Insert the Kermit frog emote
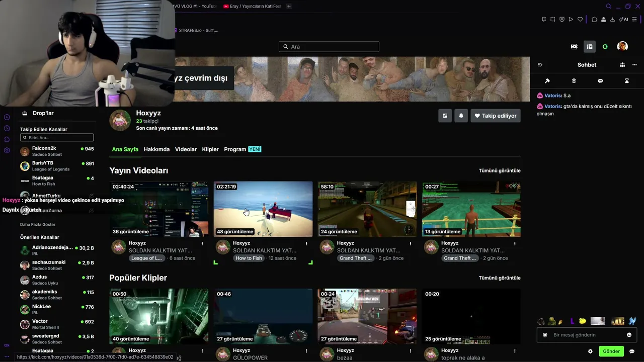This screenshot has width=644, height=362. 552,321
